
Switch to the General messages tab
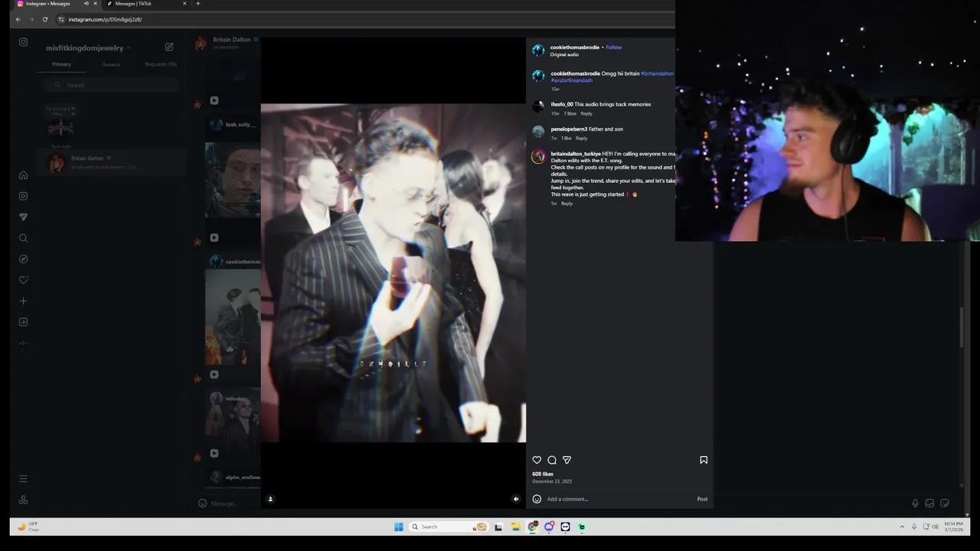click(x=112, y=64)
